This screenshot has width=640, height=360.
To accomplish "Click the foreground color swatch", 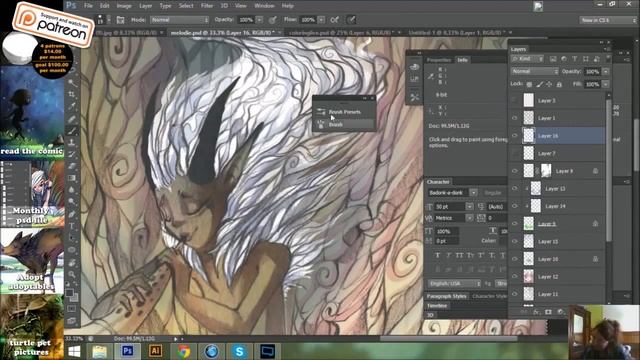I will [x=70, y=293].
